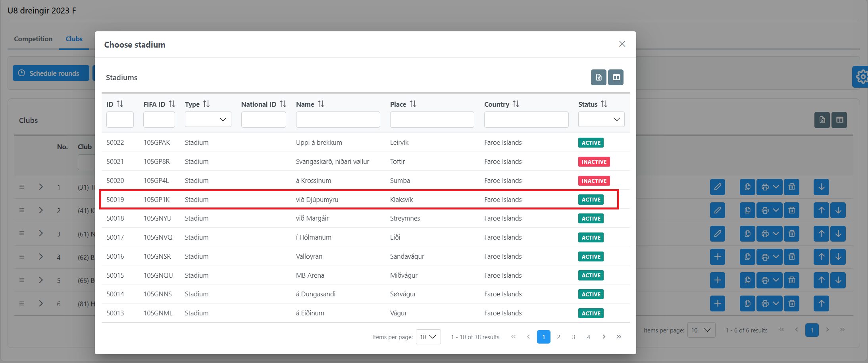Image resolution: width=868 pixels, height=363 pixels.
Task: Click the Name filter input field
Action: [x=338, y=119]
